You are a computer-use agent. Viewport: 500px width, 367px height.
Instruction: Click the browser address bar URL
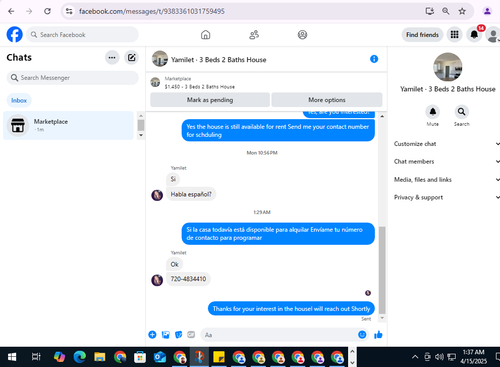[152, 11]
